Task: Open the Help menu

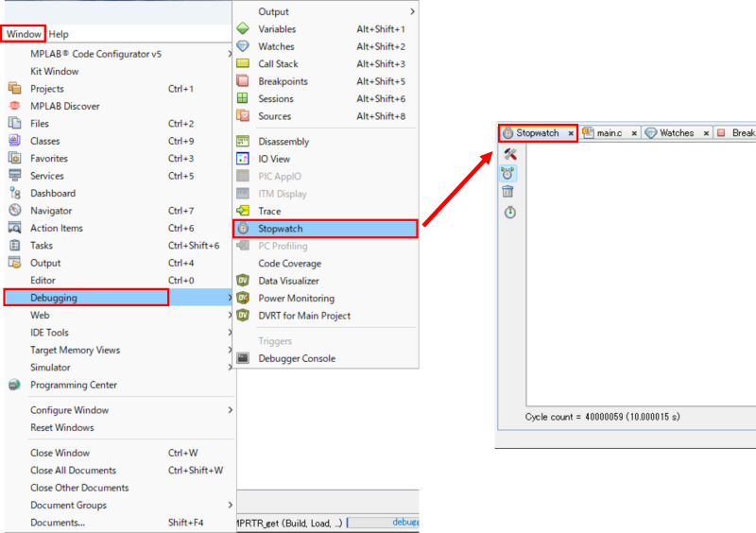Action: pos(59,34)
